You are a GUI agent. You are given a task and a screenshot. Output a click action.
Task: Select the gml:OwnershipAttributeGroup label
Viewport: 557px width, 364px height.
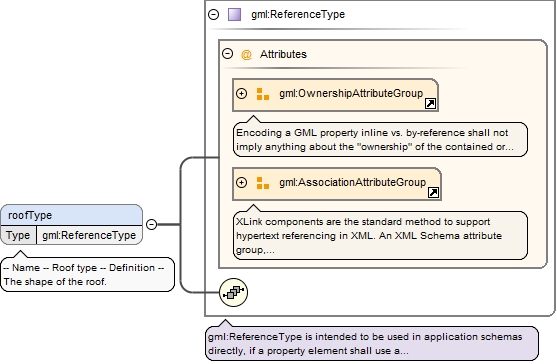[351, 93]
